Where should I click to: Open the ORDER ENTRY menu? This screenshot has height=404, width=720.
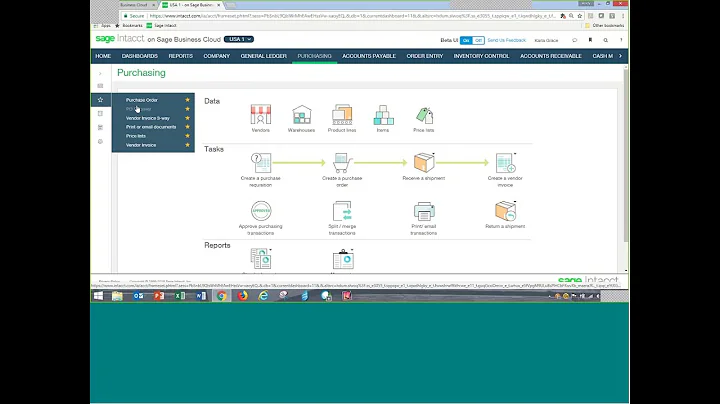coord(425,56)
